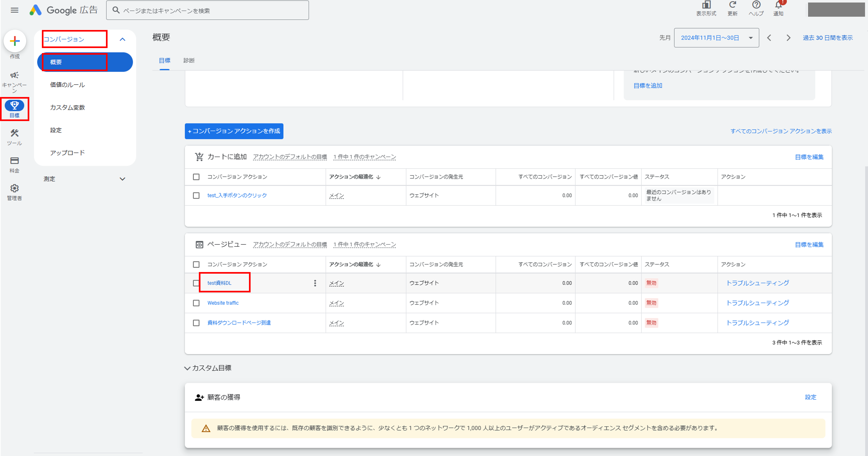Click トラブルシューティング for test資料DL
This screenshot has height=456, width=868.
click(x=757, y=283)
